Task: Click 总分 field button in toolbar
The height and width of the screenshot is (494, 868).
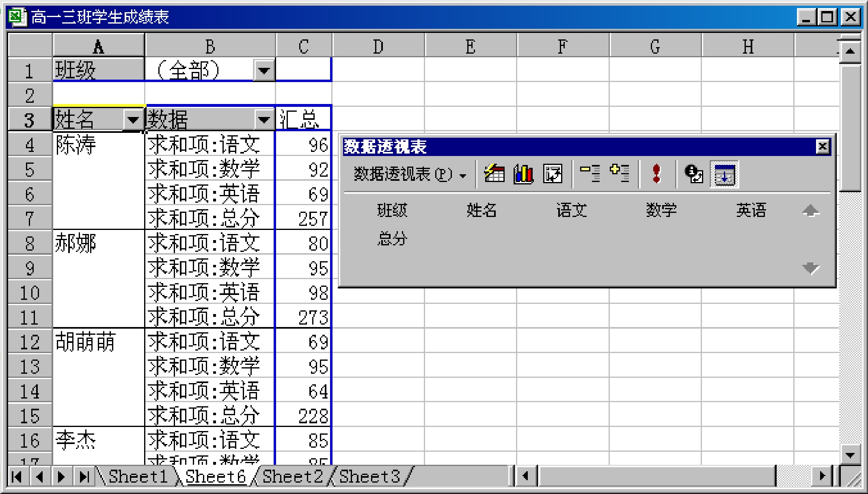Action: click(x=392, y=238)
